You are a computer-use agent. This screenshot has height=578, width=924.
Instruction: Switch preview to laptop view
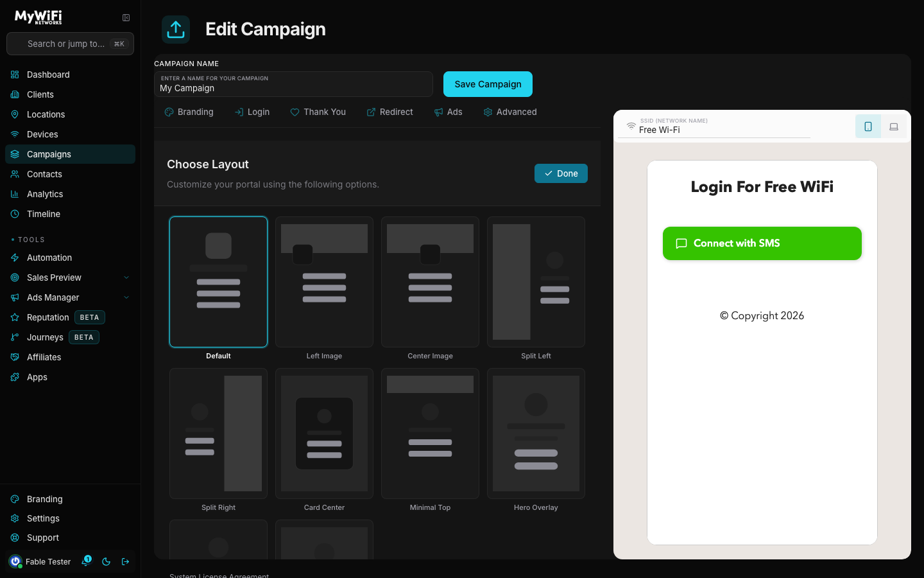pos(894,127)
